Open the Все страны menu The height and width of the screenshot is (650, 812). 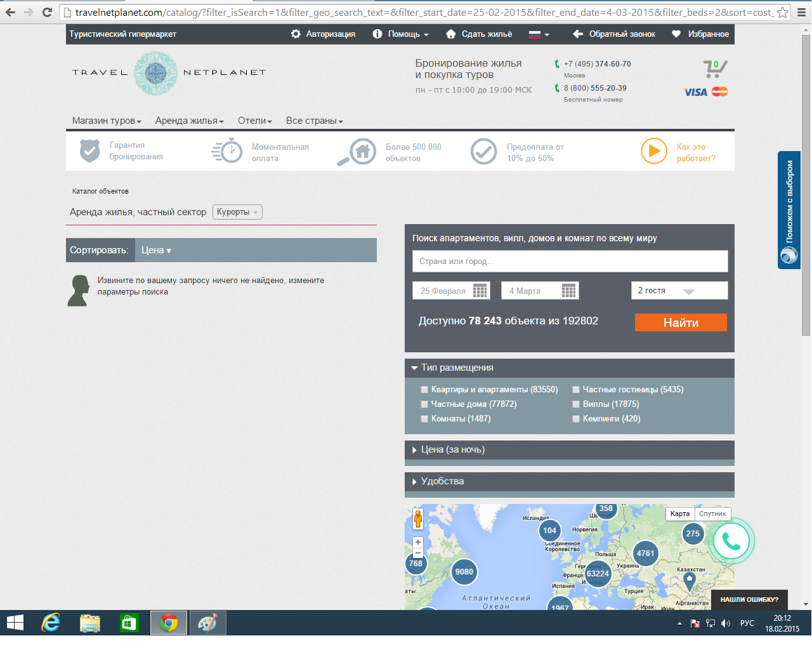pos(314,121)
